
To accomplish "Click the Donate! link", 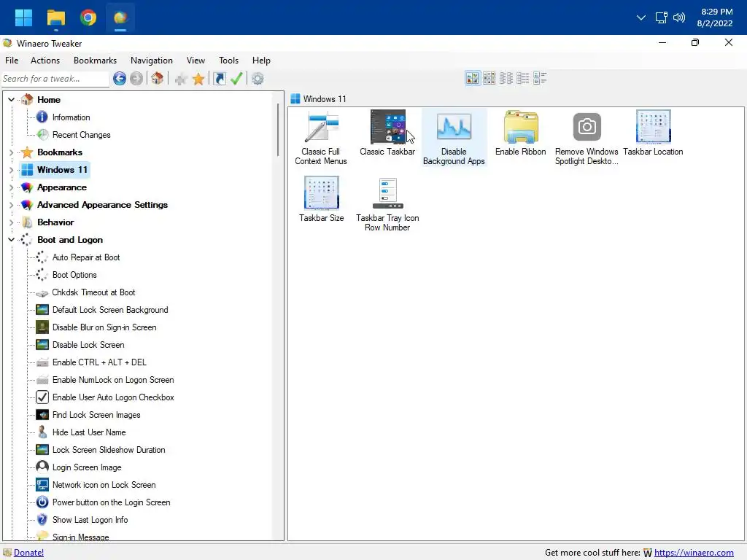I will coord(28,553).
